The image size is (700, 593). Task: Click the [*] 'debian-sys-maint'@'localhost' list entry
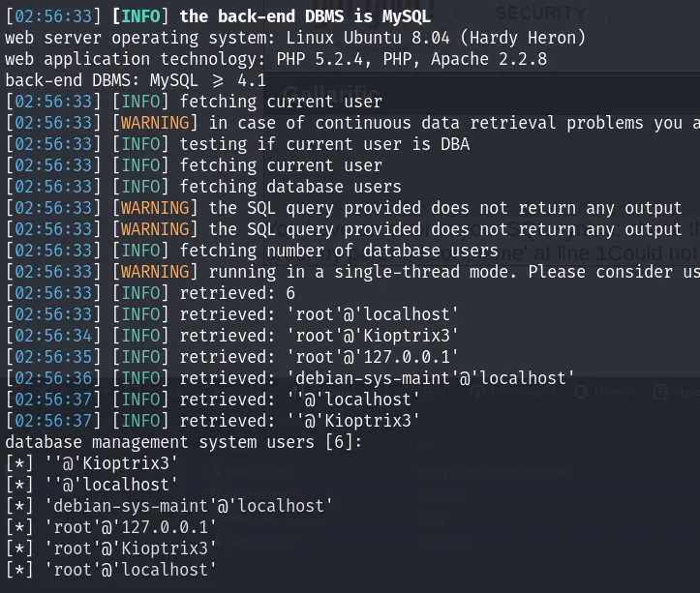click(169, 506)
